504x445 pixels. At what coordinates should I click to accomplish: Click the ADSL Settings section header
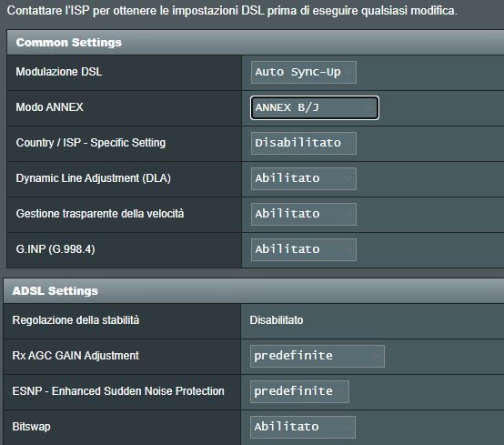[x=254, y=291]
